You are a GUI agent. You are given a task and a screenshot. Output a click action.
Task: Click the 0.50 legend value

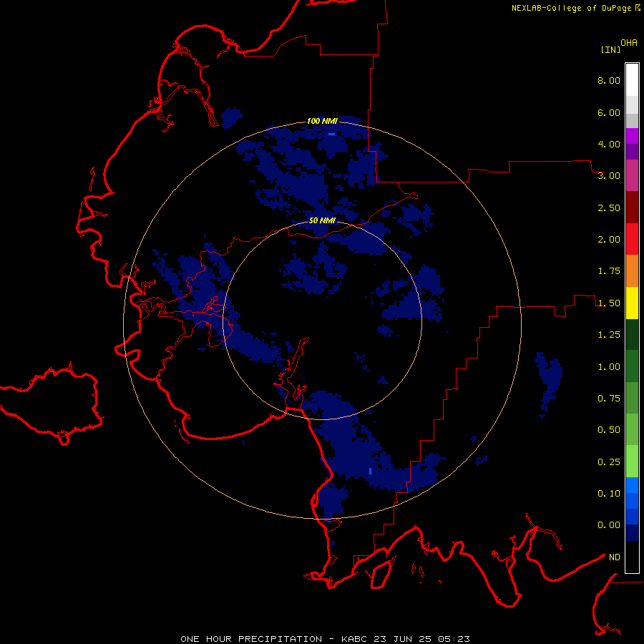pos(609,430)
